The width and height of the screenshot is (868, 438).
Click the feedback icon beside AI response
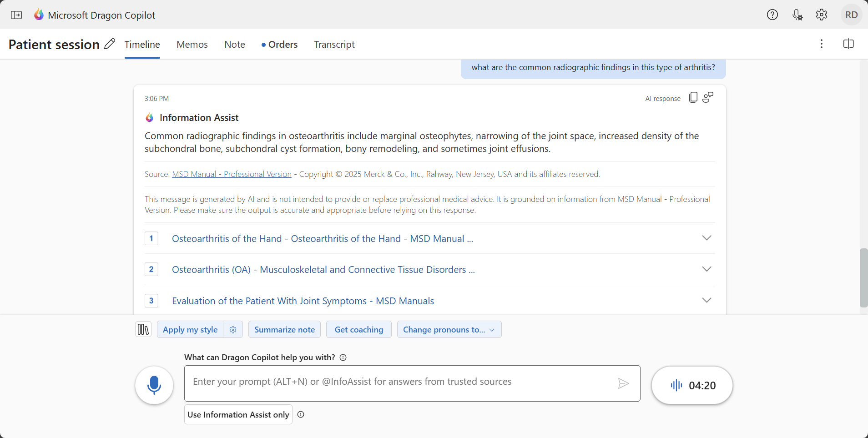pos(708,98)
